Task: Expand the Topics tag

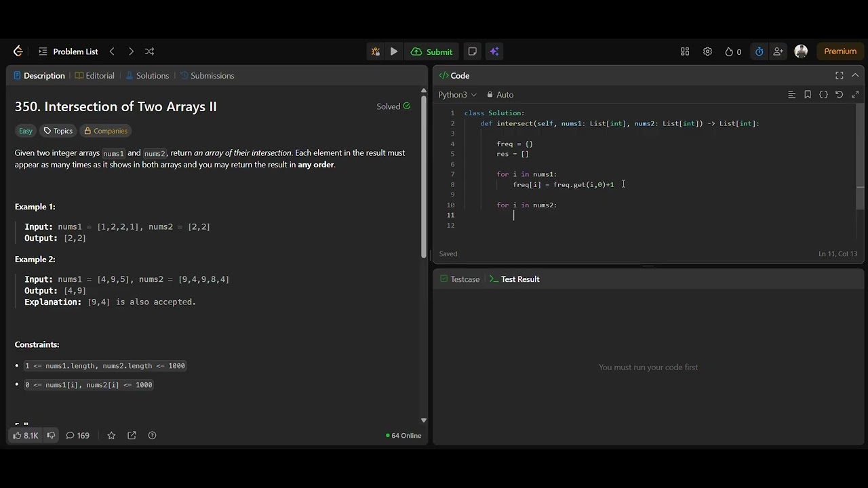Action: pyautogui.click(x=58, y=131)
